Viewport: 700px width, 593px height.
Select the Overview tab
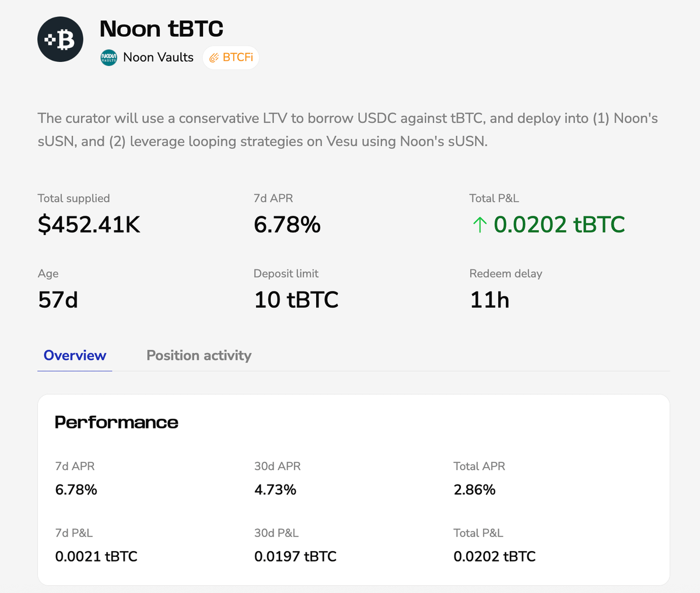pos(75,356)
